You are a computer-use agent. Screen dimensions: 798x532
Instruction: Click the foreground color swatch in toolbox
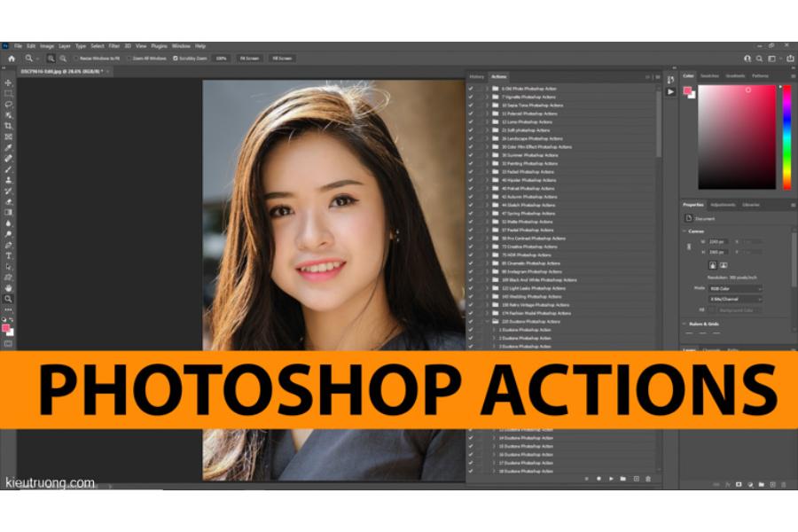coord(5,328)
